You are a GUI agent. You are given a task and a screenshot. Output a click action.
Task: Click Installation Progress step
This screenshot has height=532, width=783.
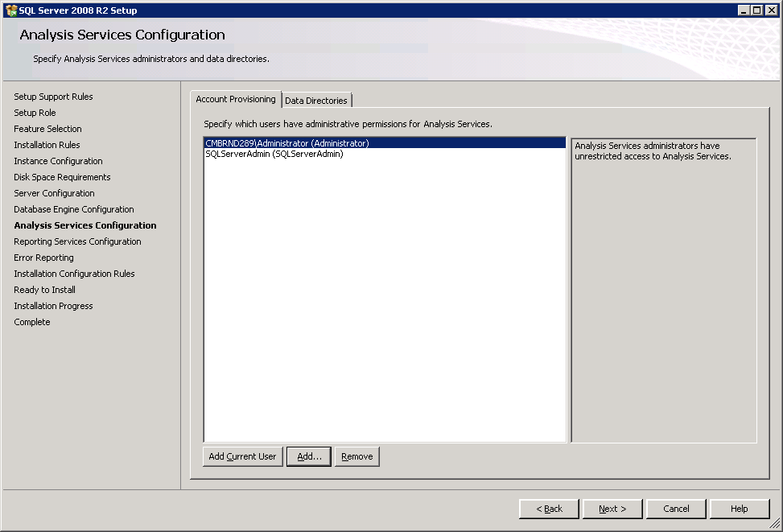tap(53, 306)
